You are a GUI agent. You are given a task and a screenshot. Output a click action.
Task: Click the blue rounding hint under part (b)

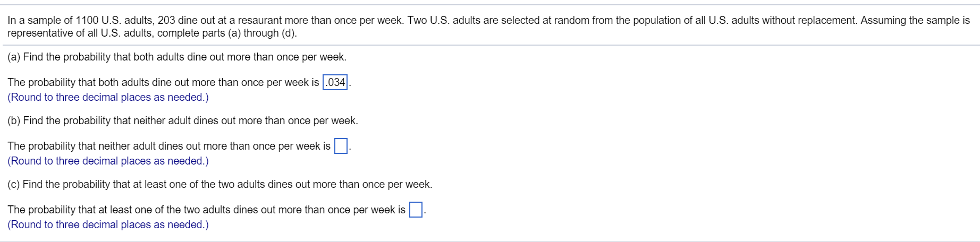pyautogui.click(x=108, y=161)
